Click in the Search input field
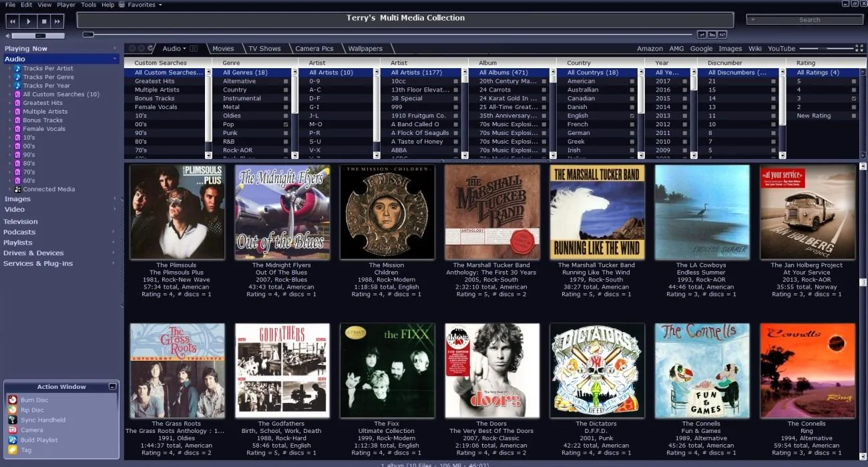The width and height of the screenshot is (868, 467). tap(806, 20)
